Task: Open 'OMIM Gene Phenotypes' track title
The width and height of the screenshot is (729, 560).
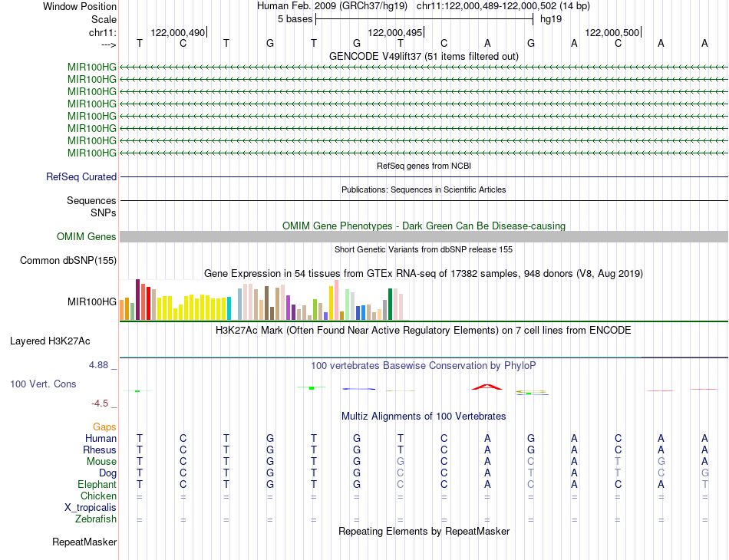Action: 424,226
